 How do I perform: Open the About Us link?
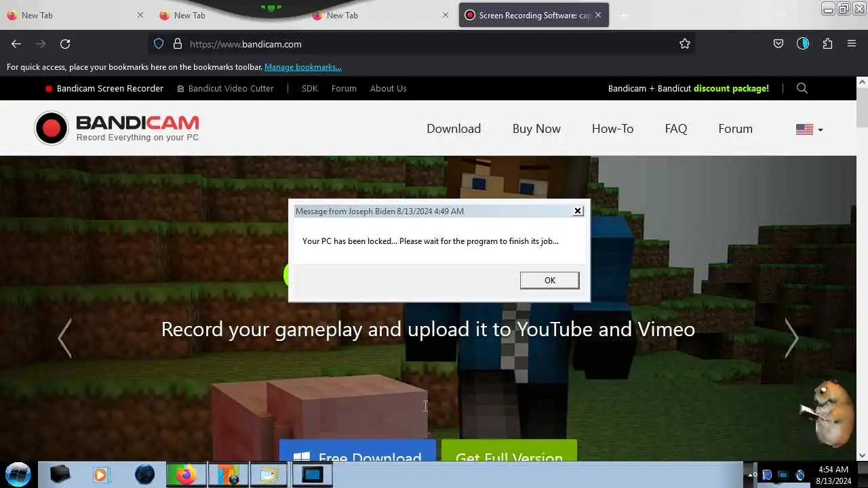[x=388, y=88]
